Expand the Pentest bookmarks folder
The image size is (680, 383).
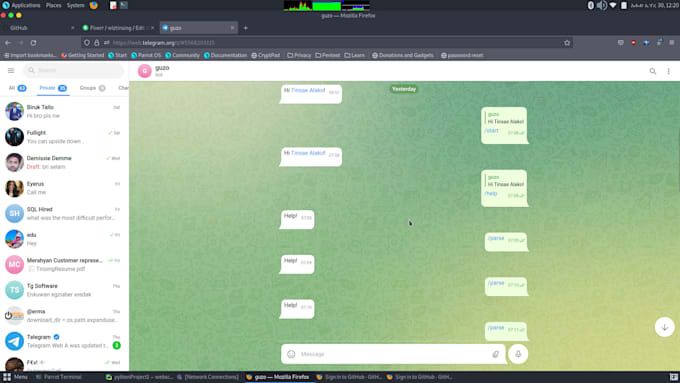tap(328, 55)
